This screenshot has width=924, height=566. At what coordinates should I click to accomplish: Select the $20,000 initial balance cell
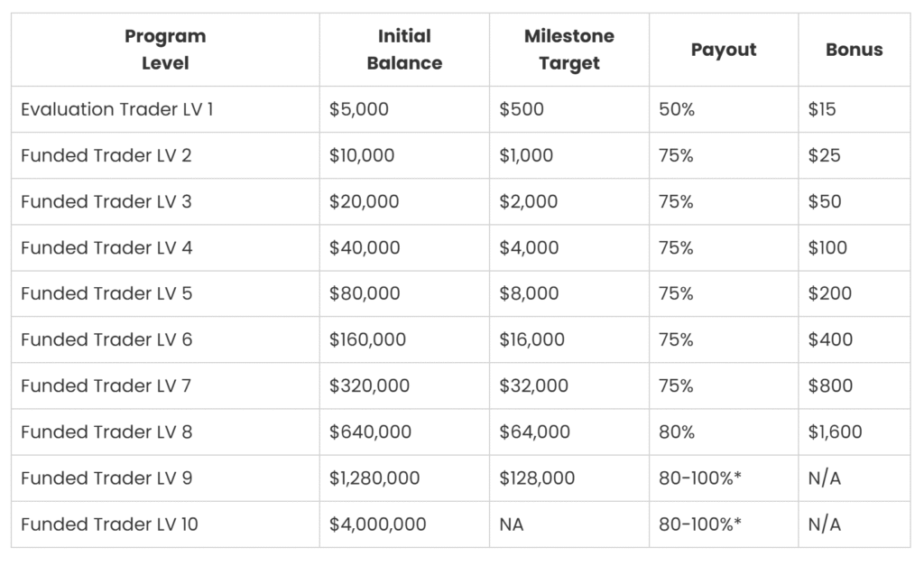tap(404, 201)
